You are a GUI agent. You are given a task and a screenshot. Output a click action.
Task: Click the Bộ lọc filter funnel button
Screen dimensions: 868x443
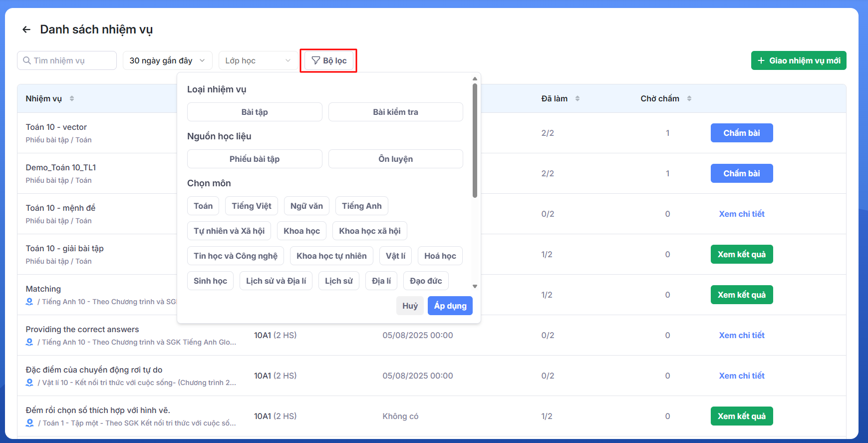tap(328, 60)
